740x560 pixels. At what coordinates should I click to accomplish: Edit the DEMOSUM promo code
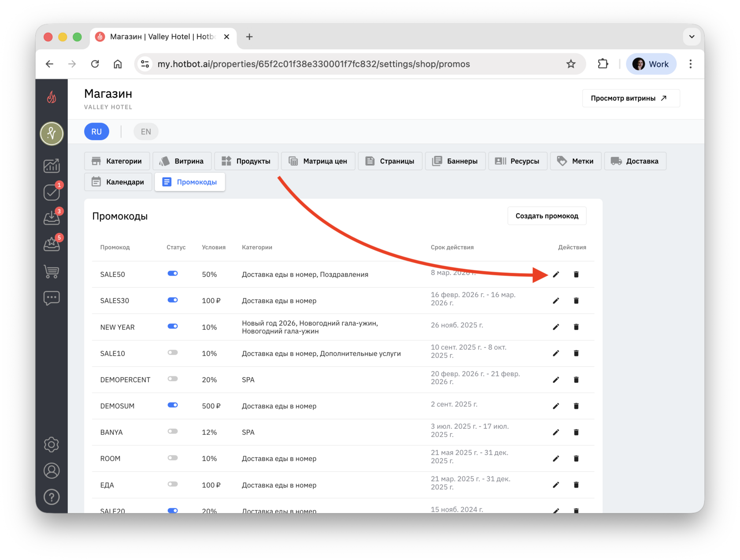[x=556, y=406]
